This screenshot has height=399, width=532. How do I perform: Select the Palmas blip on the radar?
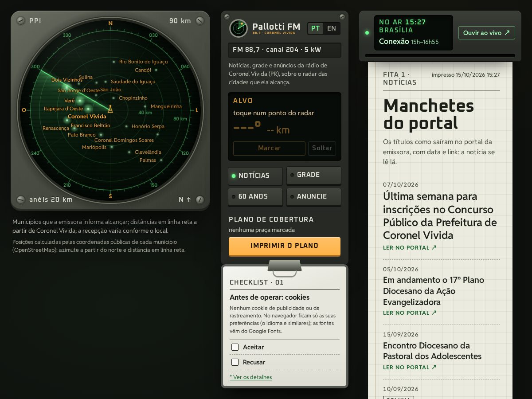tap(161, 160)
